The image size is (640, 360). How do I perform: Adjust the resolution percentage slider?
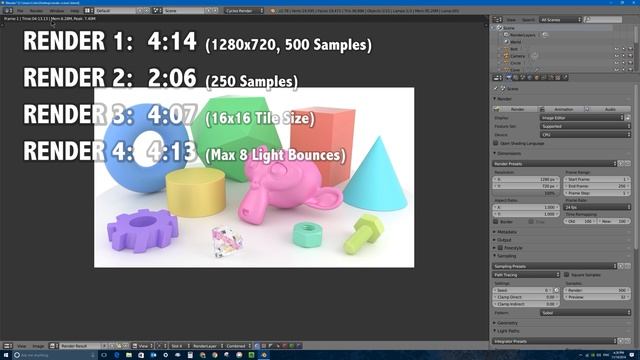pos(526,193)
